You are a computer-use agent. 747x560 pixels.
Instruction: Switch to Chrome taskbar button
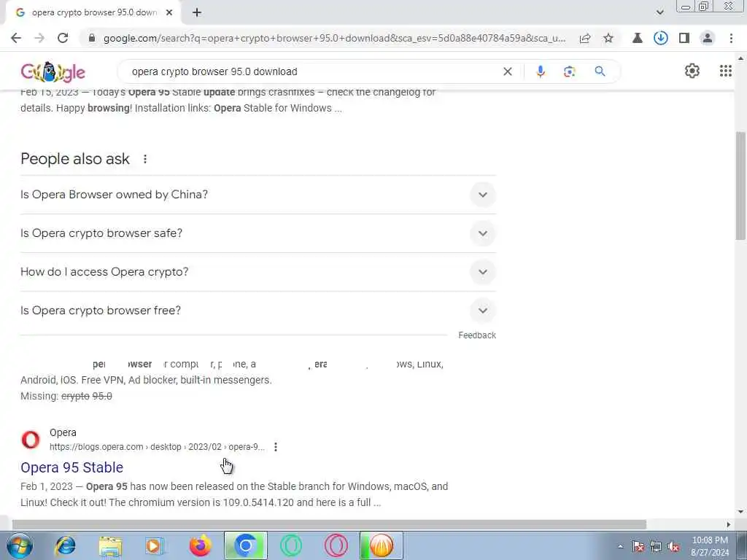pos(246,545)
